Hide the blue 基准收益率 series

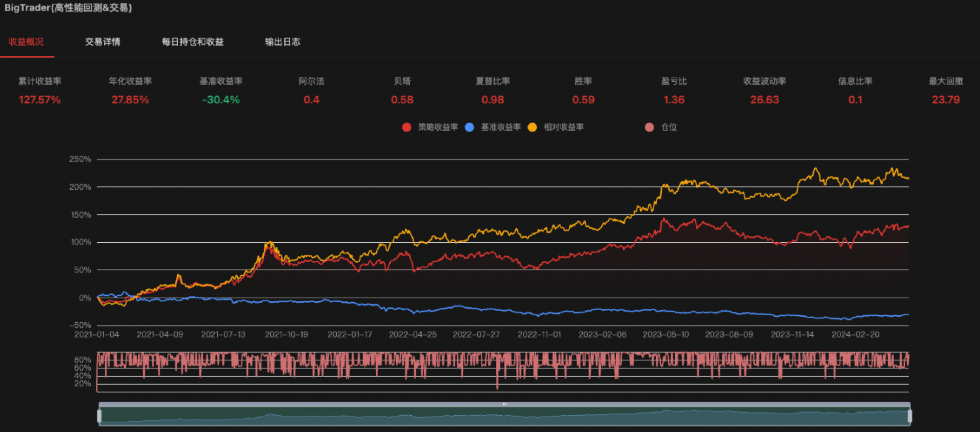469,127
